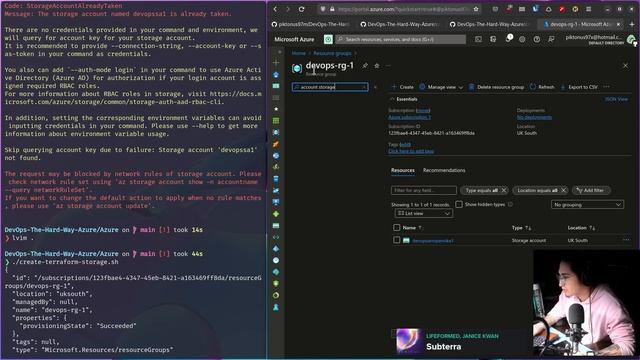The width and height of the screenshot is (640, 360).
Task: Click Delete resource group
Action: click(x=496, y=87)
